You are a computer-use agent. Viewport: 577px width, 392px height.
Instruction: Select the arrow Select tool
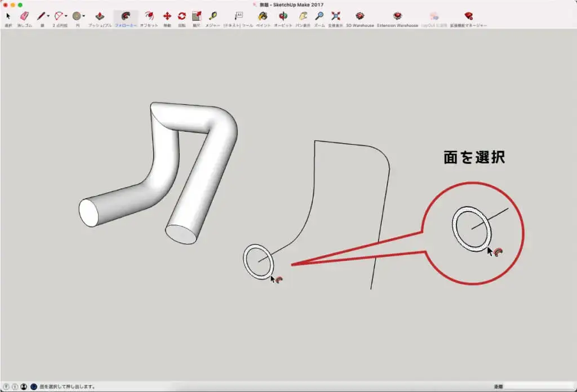click(x=8, y=16)
